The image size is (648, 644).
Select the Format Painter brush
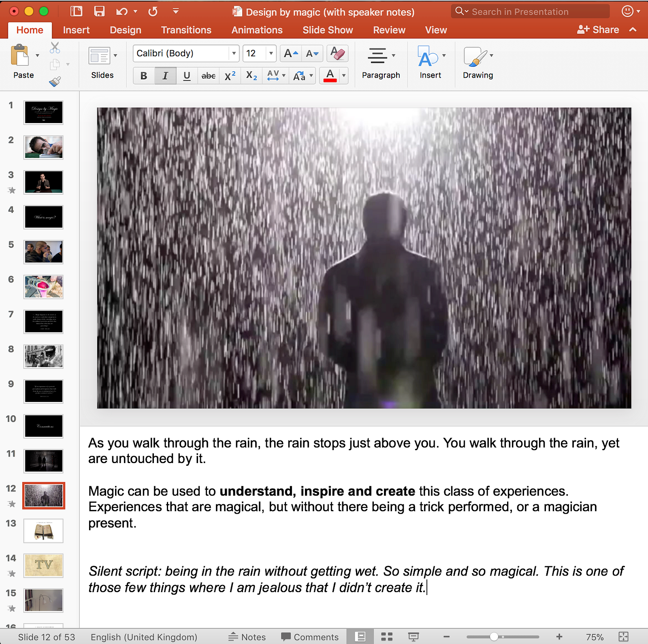pyautogui.click(x=55, y=81)
